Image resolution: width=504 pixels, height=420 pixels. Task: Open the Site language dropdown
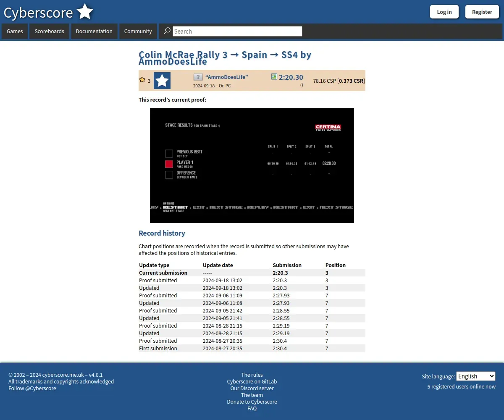point(476,376)
